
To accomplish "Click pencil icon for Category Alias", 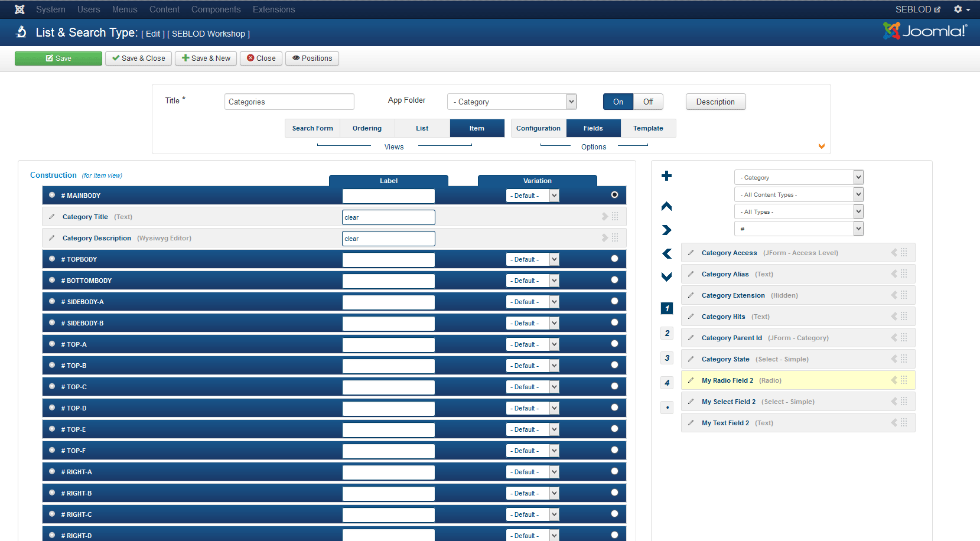I will (x=691, y=274).
